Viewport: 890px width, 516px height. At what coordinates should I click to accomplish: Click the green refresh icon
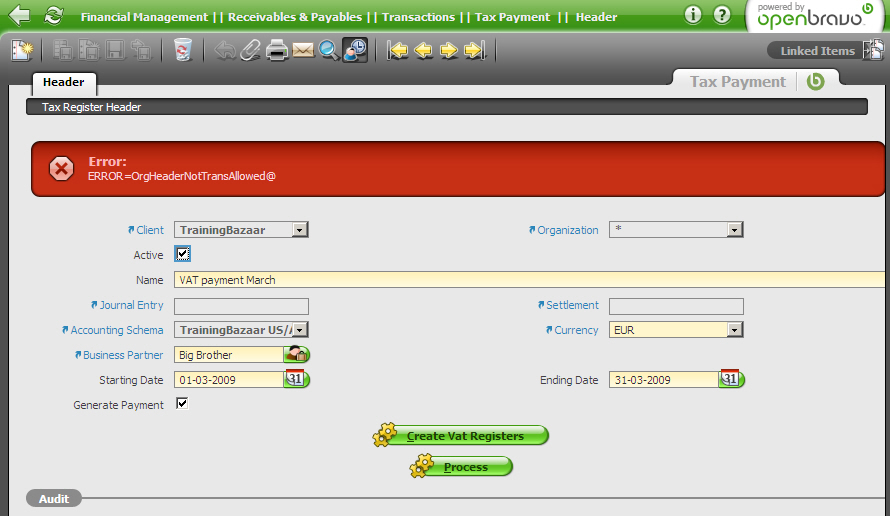coord(53,15)
